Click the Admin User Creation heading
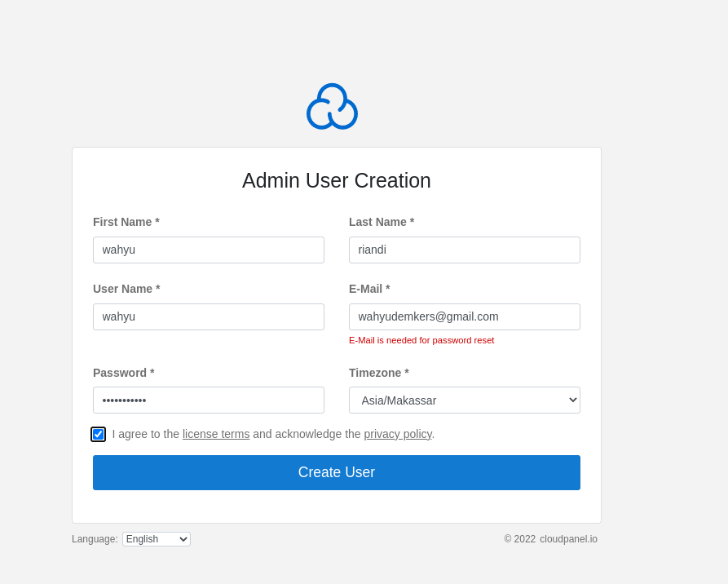 pyautogui.click(x=336, y=180)
